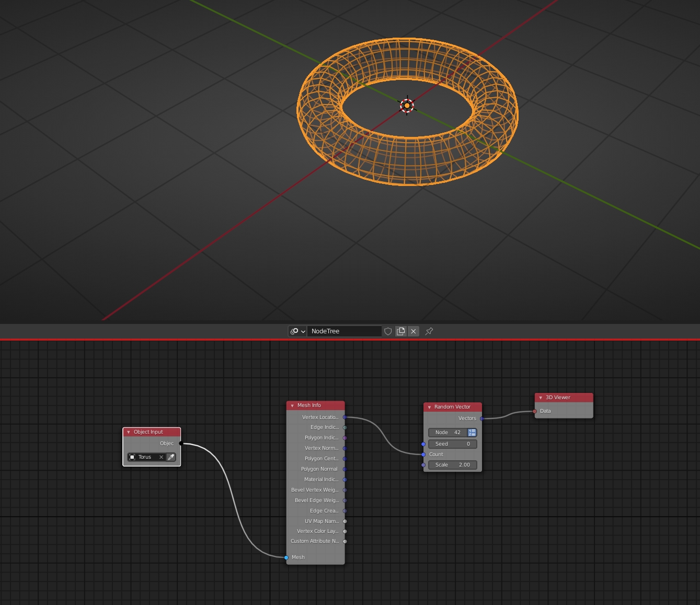The height and width of the screenshot is (605, 700).
Task: Pin the current node tree in the header
Action: 429,331
